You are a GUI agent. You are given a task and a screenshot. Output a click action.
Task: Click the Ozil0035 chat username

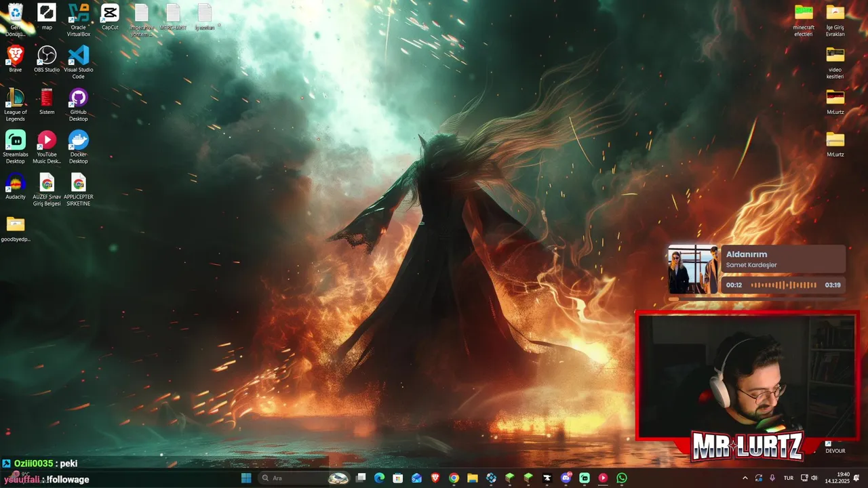[x=33, y=464]
